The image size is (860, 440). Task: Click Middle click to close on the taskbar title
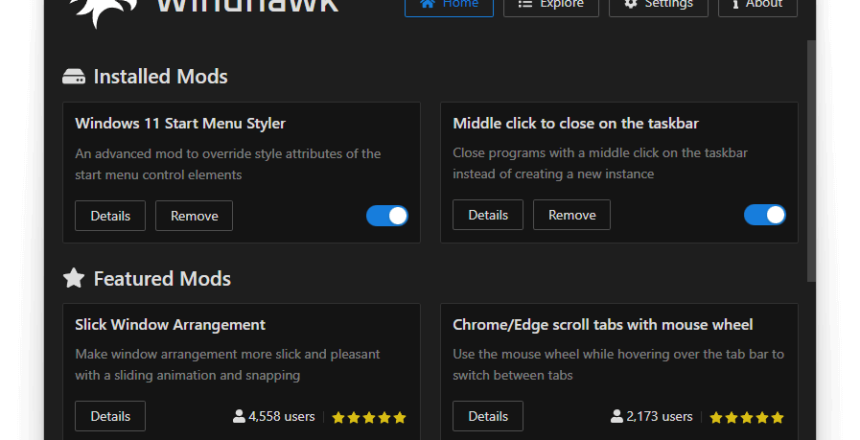click(575, 123)
